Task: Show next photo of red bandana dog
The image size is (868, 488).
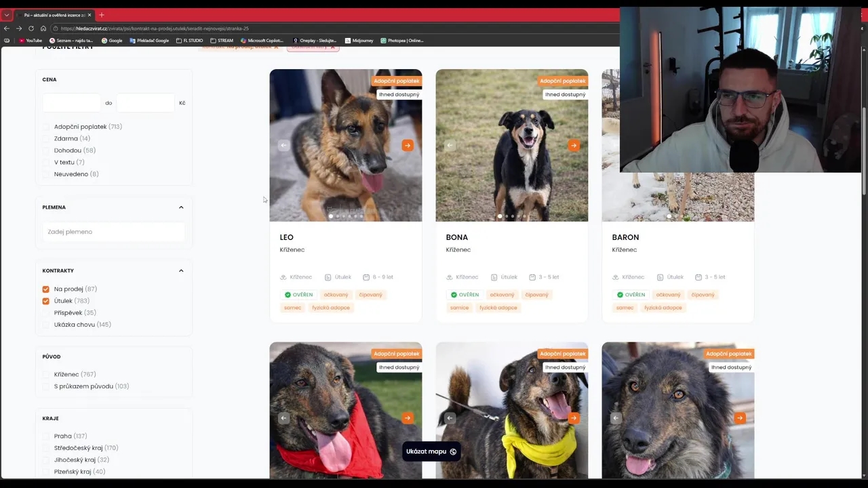Action: (x=408, y=418)
